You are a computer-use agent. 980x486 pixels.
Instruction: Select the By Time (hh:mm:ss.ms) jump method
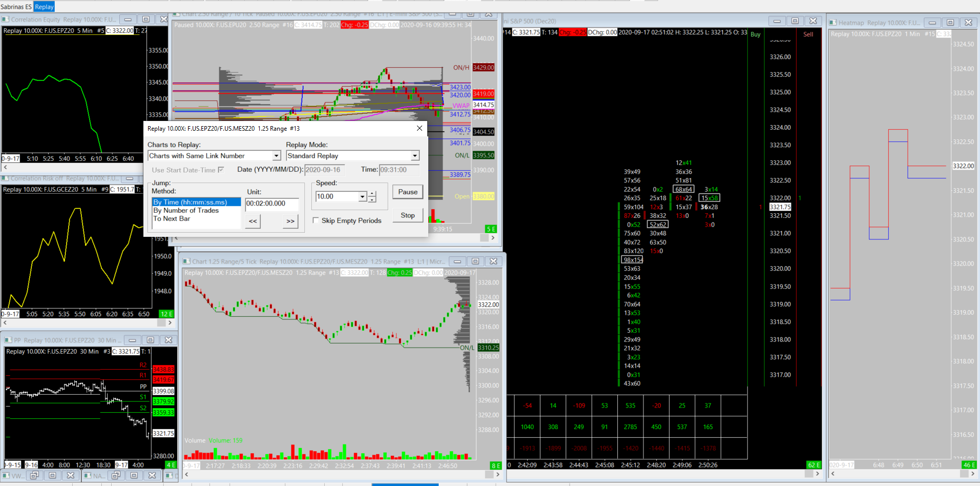pyautogui.click(x=196, y=202)
